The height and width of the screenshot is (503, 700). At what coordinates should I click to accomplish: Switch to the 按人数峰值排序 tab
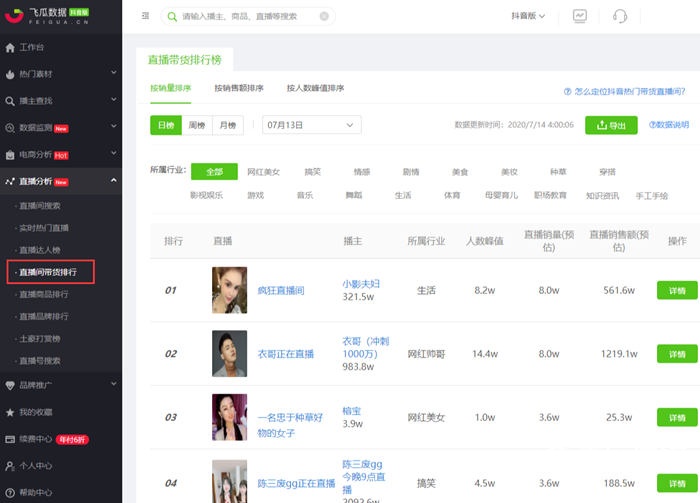click(315, 88)
